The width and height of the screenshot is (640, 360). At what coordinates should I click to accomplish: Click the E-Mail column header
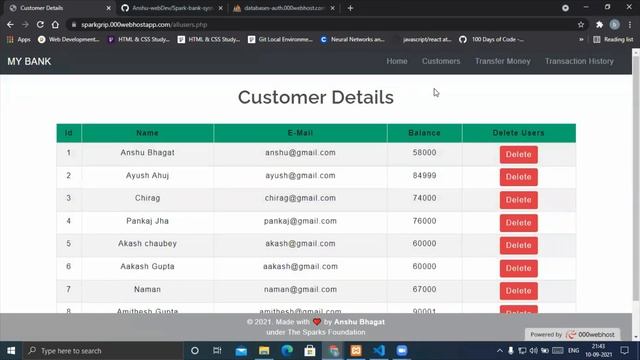300,133
